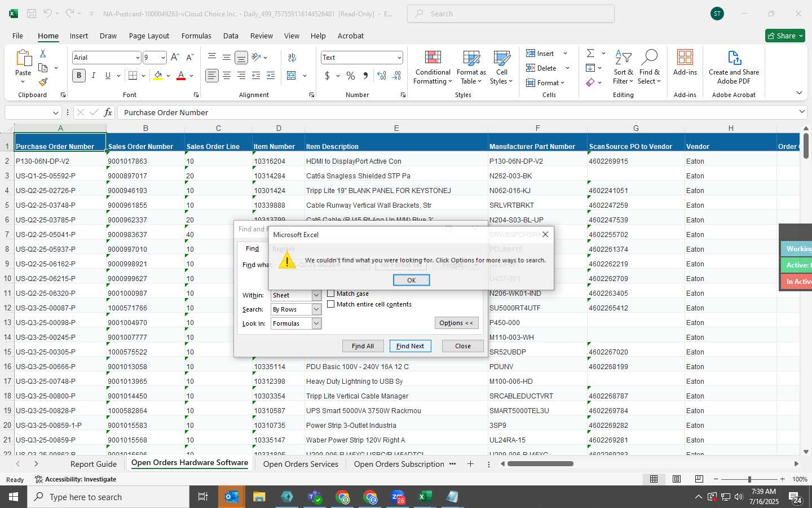Add a new sheet with plus icon
Image resolution: width=812 pixels, height=508 pixels.
470,464
